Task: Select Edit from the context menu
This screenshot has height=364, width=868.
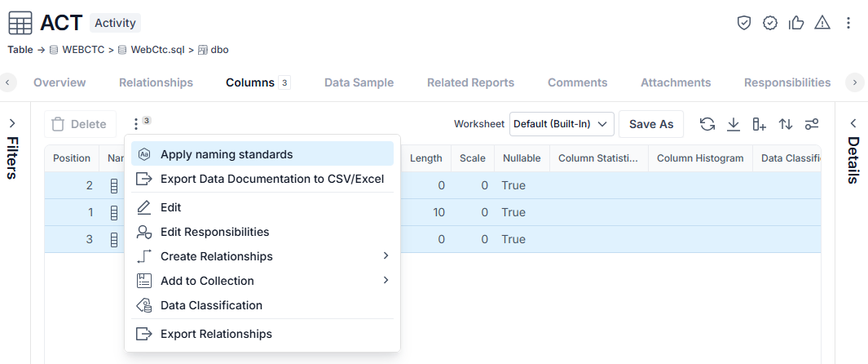Action: tap(262, 208)
